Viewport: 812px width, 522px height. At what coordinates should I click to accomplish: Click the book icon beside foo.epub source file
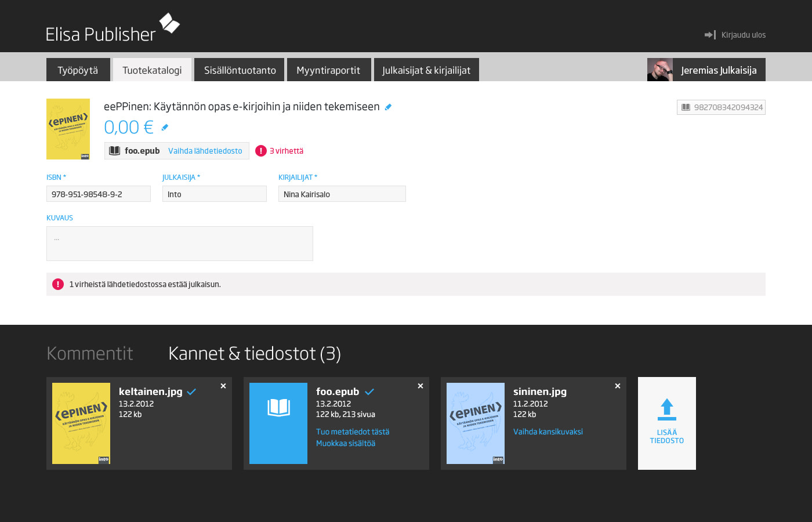[x=115, y=151]
